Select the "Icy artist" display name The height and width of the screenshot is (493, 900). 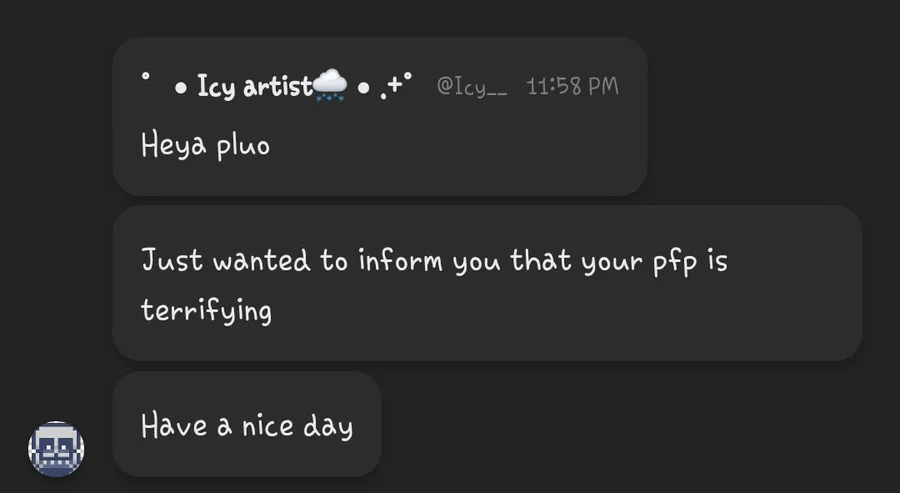pyautogui.click(x=255, y=86)
